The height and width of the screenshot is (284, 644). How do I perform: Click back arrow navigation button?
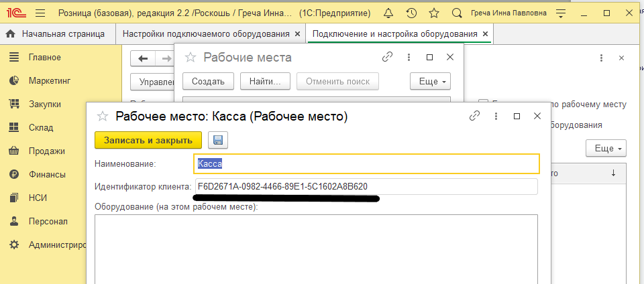point(143,58)
